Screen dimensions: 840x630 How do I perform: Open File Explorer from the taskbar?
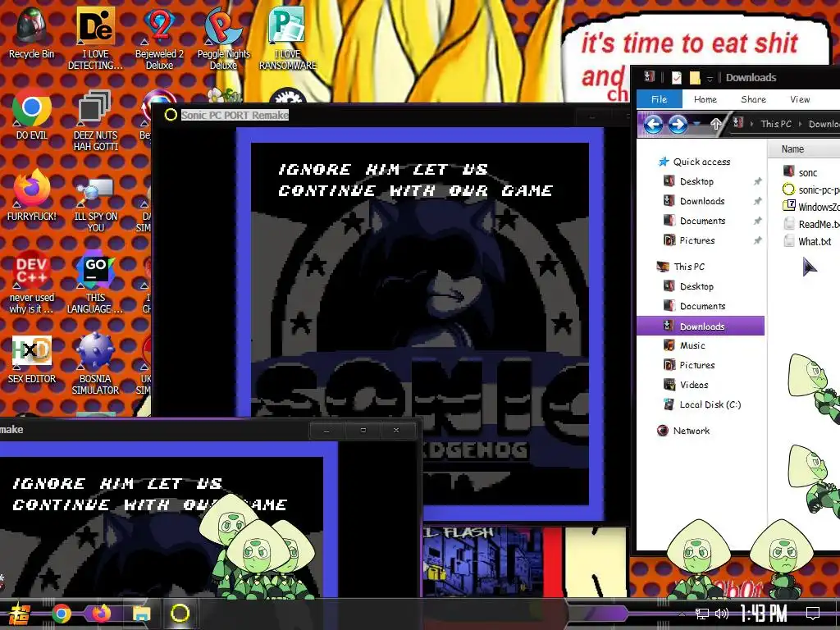(x=141, y=614)
